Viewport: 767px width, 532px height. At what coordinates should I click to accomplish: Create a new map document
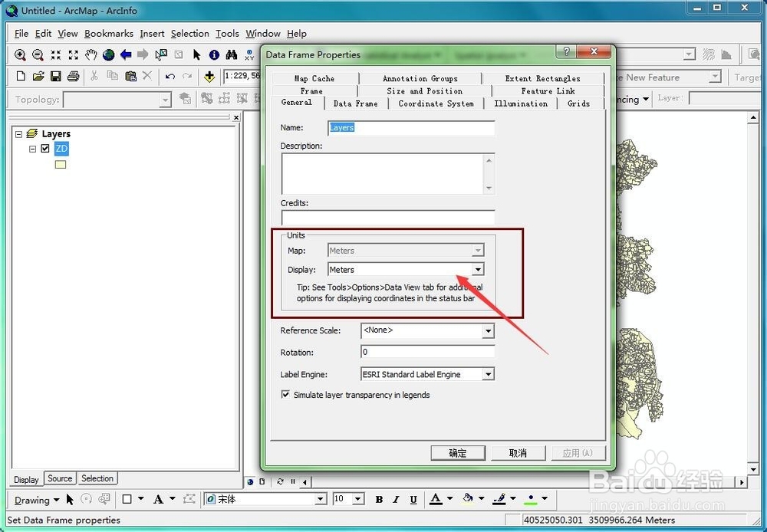tap(21, 76)
